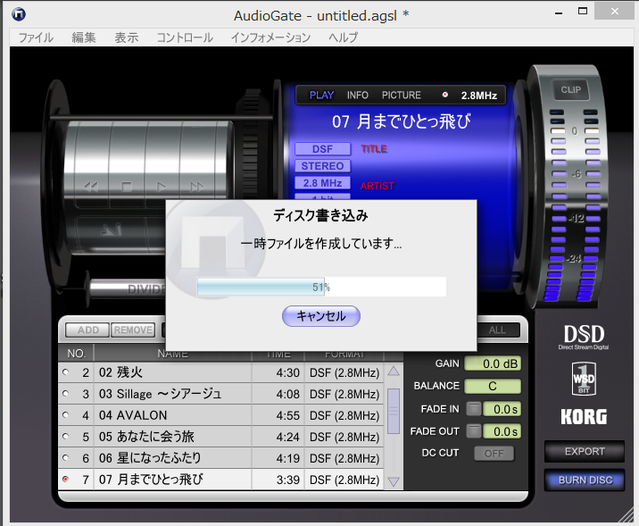This screenshot has height=526, width=639.
Task: Click the ALL button above song list
Action: point(498,330)
